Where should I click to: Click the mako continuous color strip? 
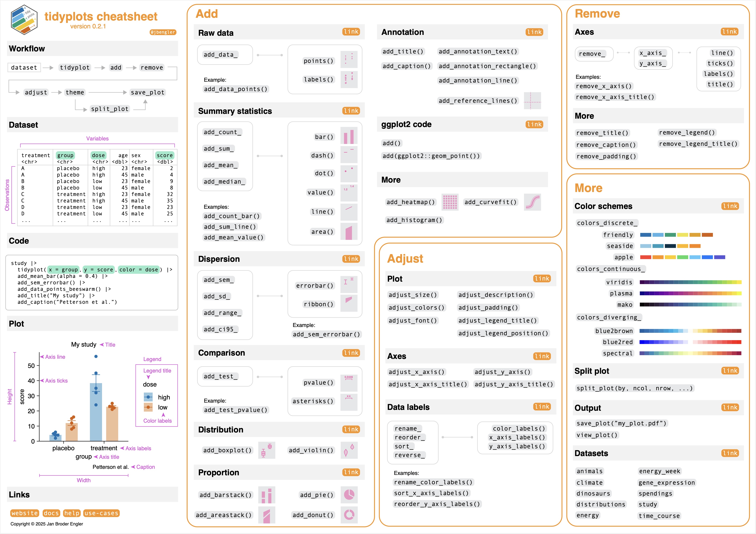(x=691, y=305)
